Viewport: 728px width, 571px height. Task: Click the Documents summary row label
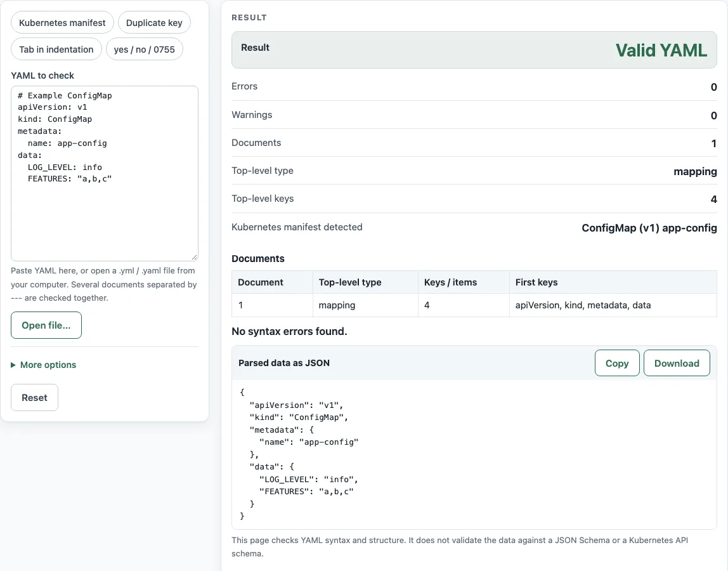pyautogui.click(x=256, y=143)
